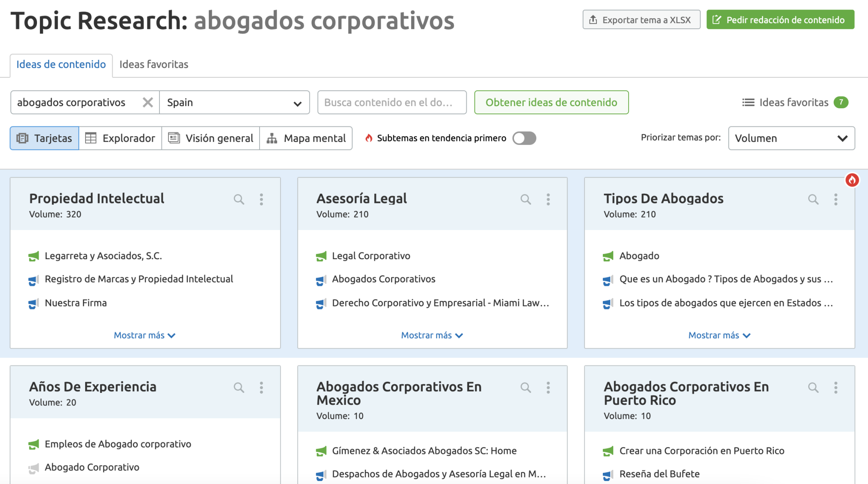Click search icon on Tipos De Abogados card
The width and height of the screenshot is (868, 484).
[x=813, y=199]
